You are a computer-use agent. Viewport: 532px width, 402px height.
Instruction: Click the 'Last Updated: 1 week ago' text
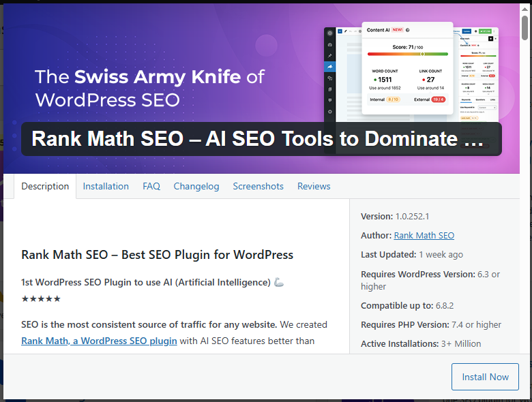point(412,255)
